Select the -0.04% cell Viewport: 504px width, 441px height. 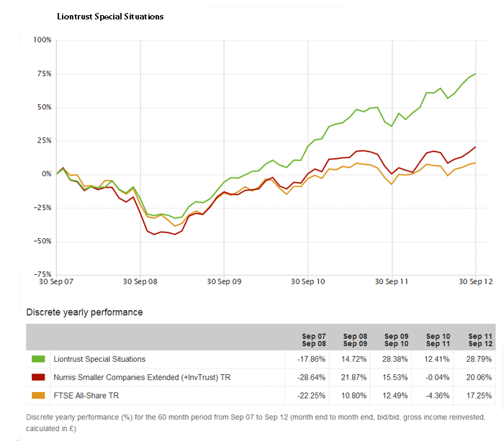point(437,377)
